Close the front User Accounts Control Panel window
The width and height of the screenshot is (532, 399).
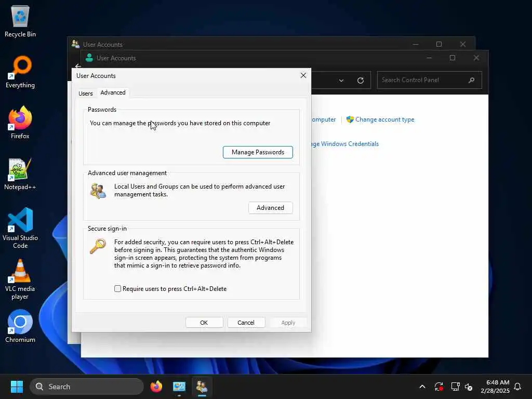pos(476,58)
